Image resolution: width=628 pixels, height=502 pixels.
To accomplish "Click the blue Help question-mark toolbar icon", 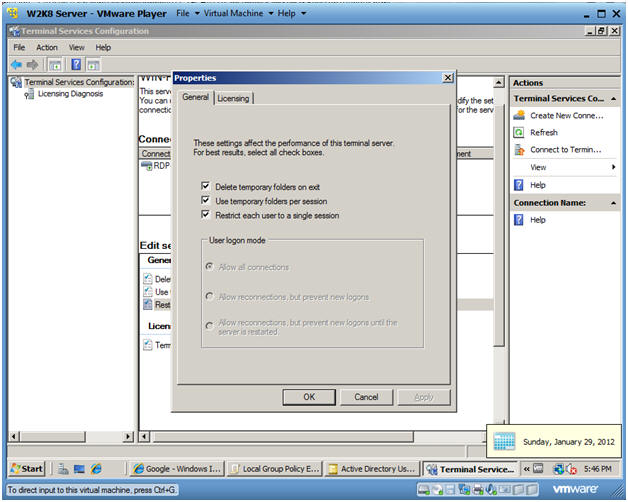I will (76, 64).
